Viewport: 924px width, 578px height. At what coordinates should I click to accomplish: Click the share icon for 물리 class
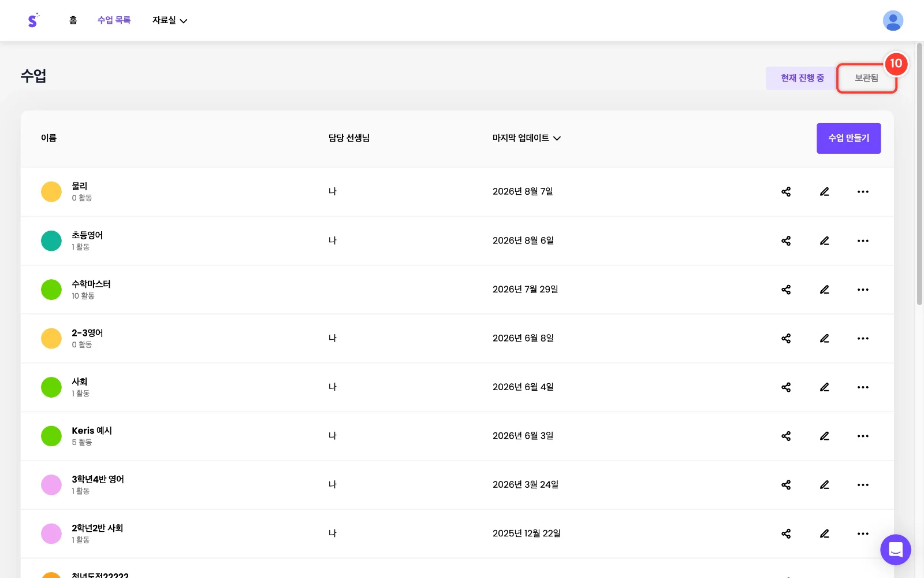786,192
